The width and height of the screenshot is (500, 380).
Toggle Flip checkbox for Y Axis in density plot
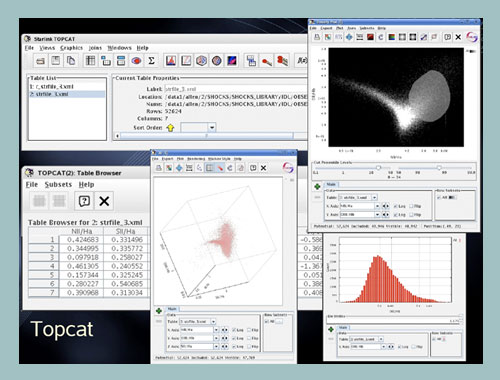411,215
